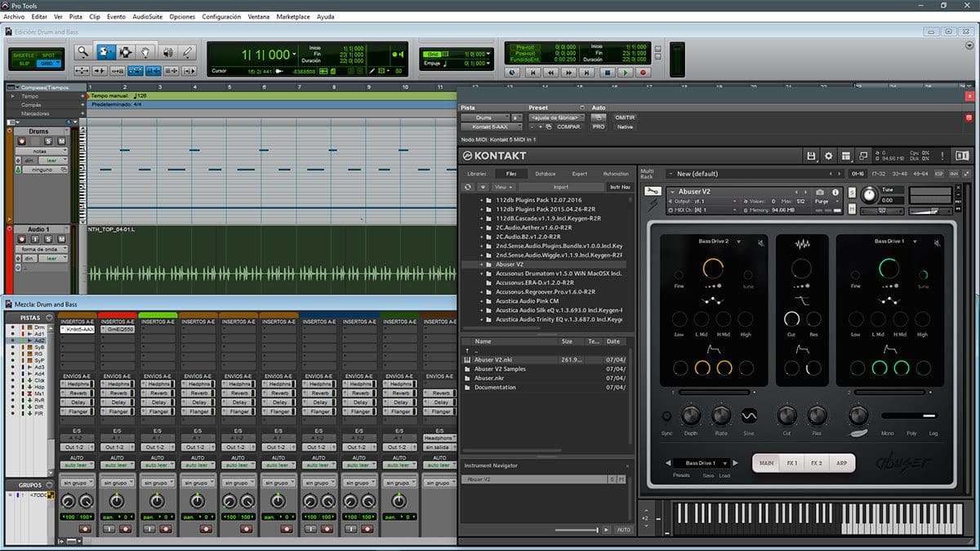980x551 pixels.
Task: Activate the Scrubber speaker tool
Action: pos(167,52)
